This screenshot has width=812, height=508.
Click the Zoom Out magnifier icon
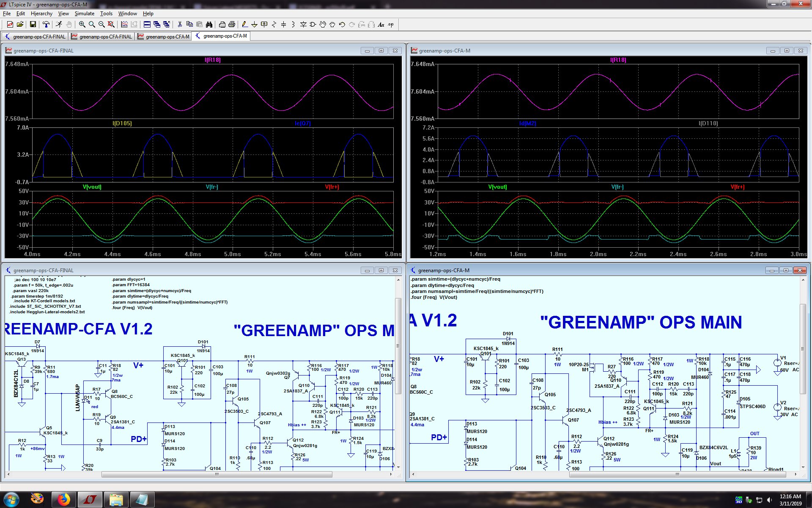(101, 25)
